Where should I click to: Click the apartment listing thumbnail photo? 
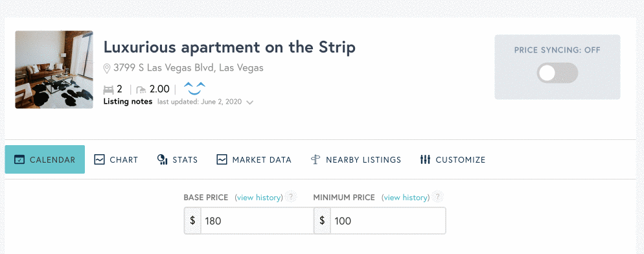54,69
